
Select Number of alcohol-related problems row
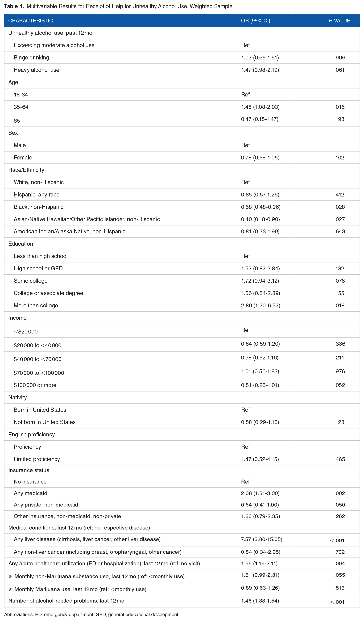point(182,601)
